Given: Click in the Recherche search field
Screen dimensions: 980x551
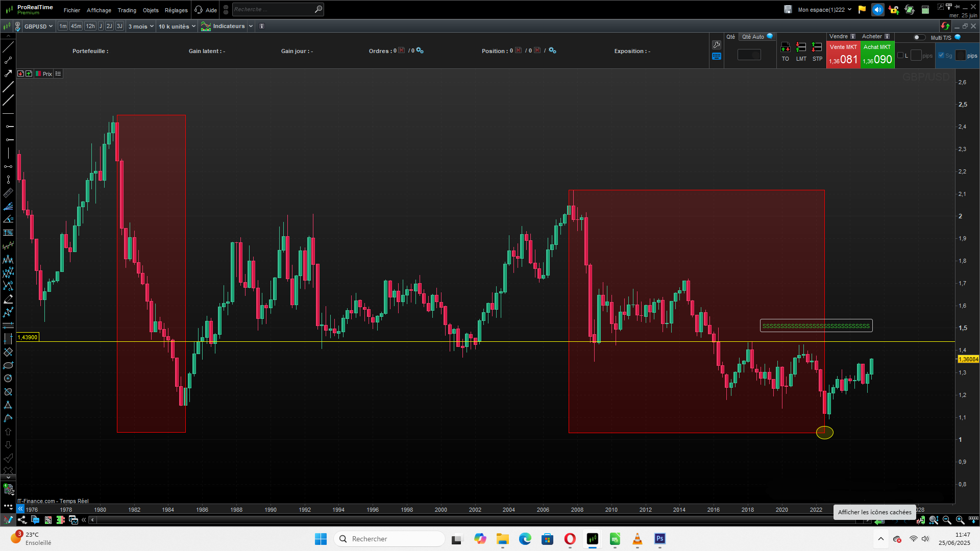Looking at the screenshot, I should coord(273,9).
